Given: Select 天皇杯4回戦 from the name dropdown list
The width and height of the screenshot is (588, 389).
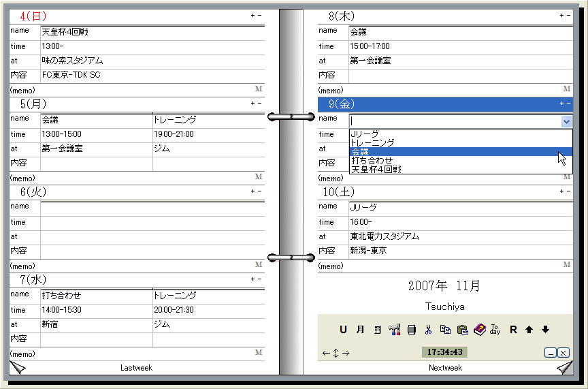Looking at the screenshot, I should click(461, 170).
